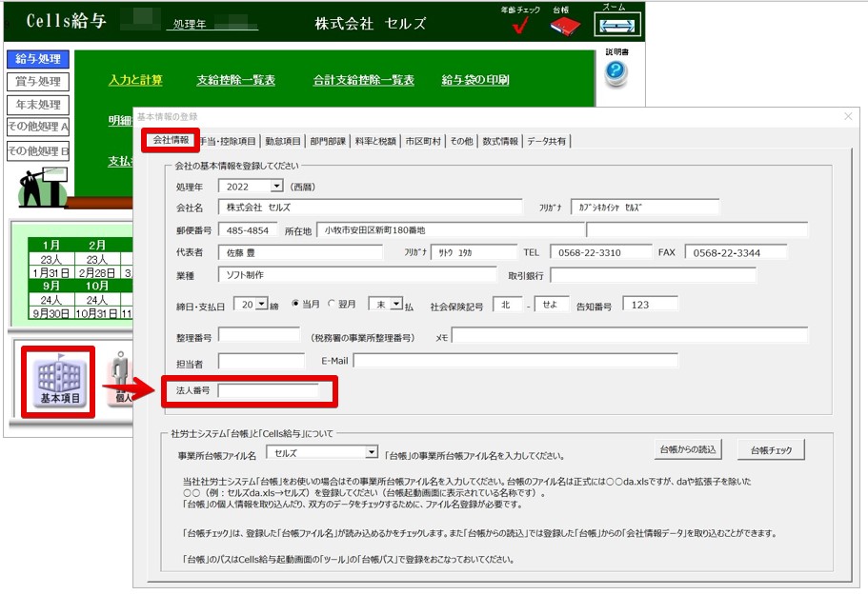Image resolution: width=868 pixels, height=595 pixels.
Task: Expand the 事業所台帳ファイル名 combo box
Action: (x=371, y=453)
